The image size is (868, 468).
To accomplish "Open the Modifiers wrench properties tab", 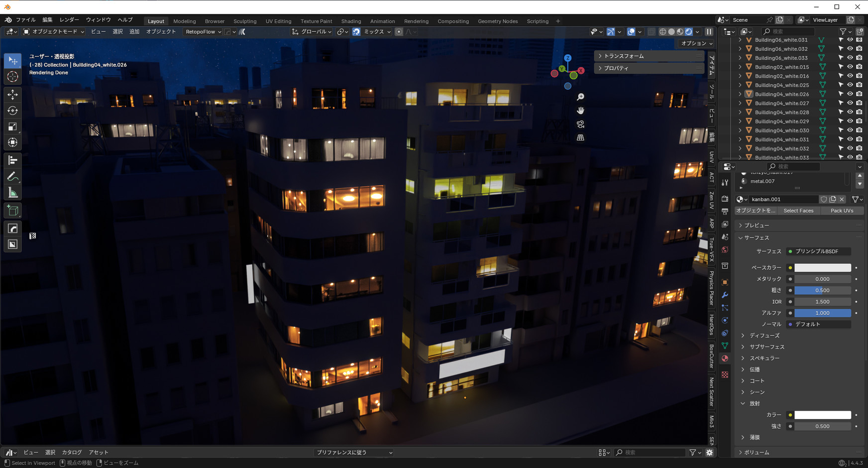I will point(725,295).
